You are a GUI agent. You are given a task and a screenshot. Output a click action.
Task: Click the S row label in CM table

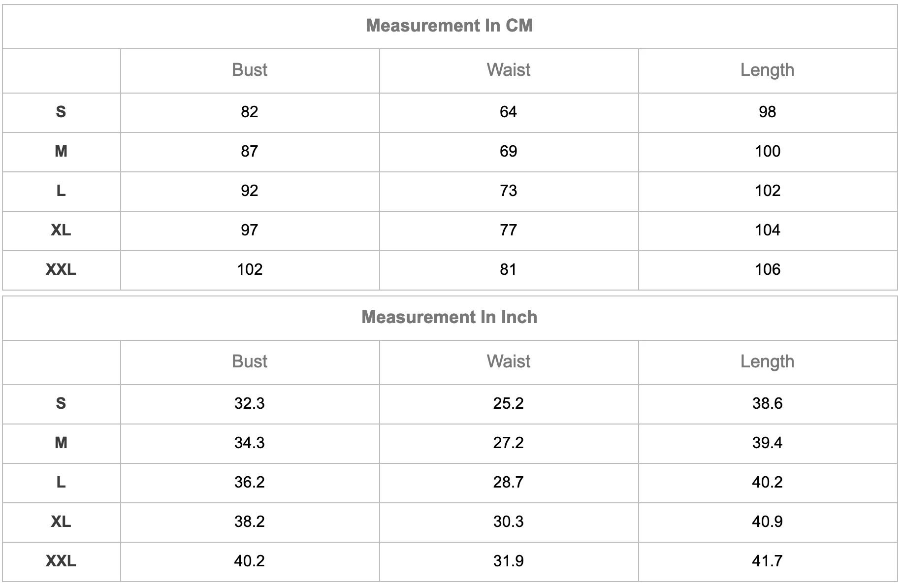click(x=61, y=112)
